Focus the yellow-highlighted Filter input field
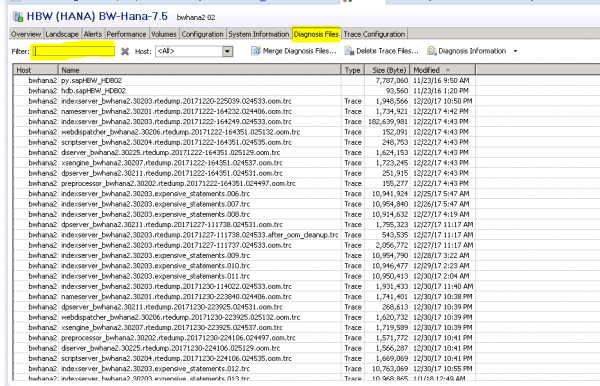This screenshot has height=386, width=600. pyautogui.click(x=74, y=51)
